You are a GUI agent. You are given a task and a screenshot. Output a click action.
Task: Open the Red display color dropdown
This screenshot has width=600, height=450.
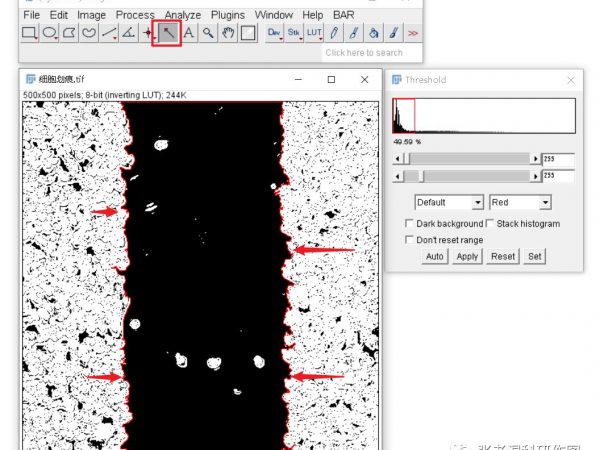click(x=520, y=202)
